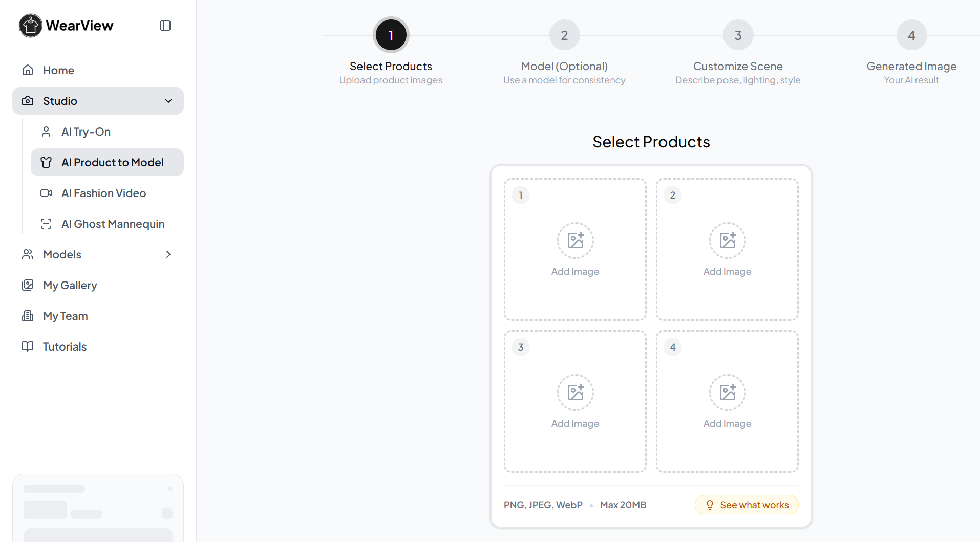The image size is (980, 542).
Task: Click the add-image icon in slot 1
Action: point(576,241)
